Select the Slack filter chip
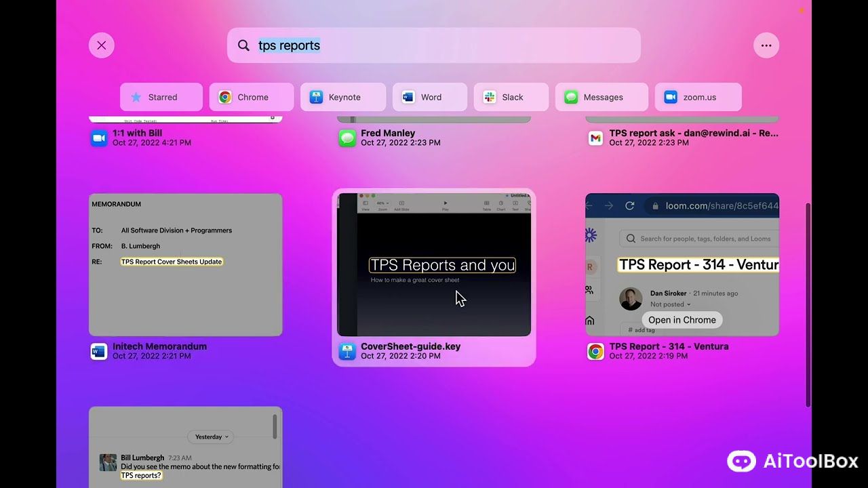 pyautogui.click(x=511, y=97)
